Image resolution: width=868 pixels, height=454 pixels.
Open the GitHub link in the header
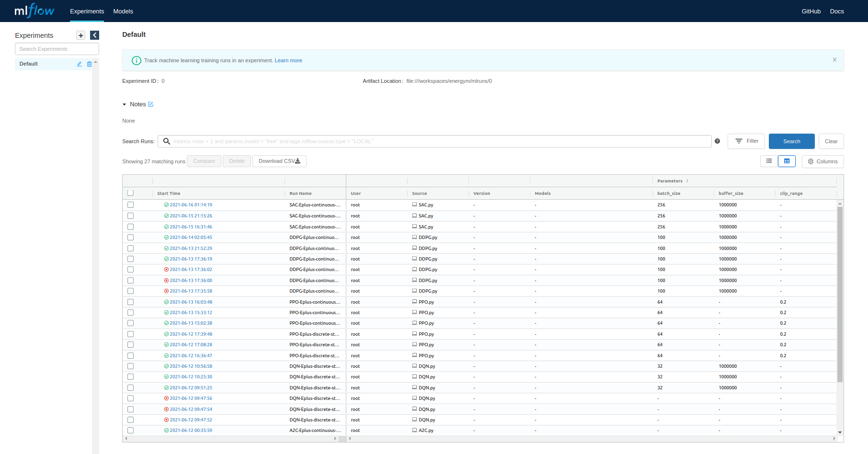coord(811,11)
